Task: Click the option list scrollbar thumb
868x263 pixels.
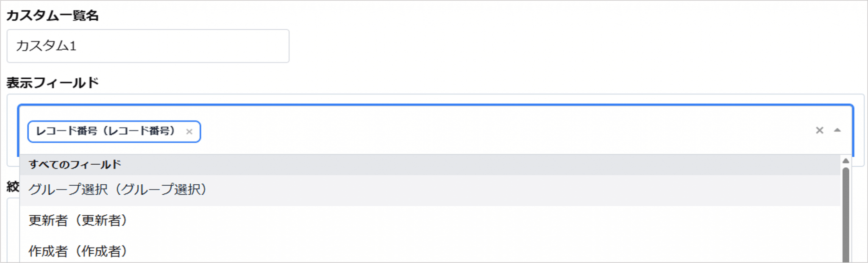Action: click(846, 212)
